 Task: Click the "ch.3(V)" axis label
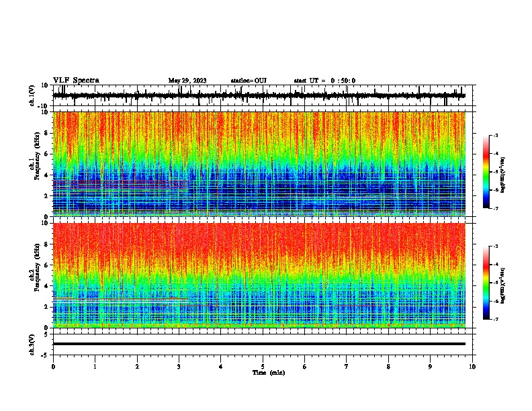coord(32,345)
